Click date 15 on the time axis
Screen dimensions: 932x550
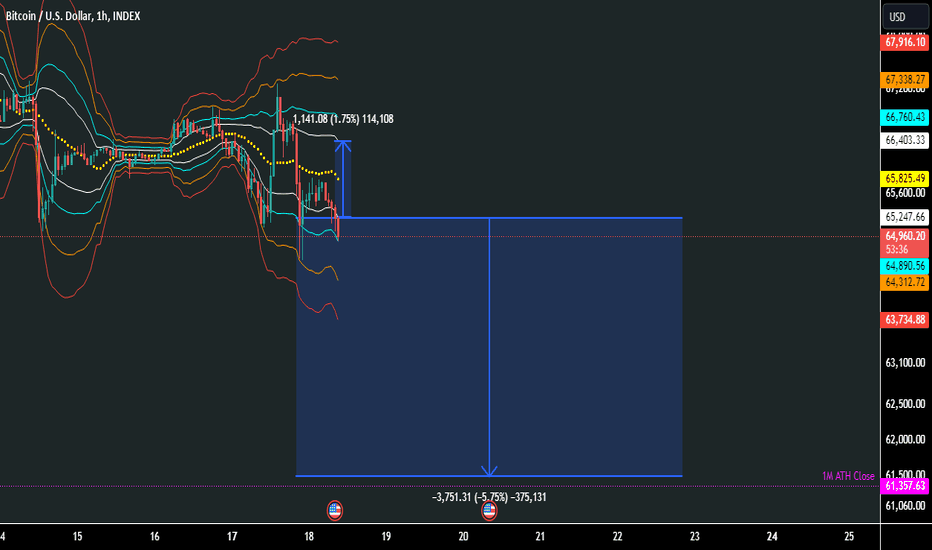77,536
